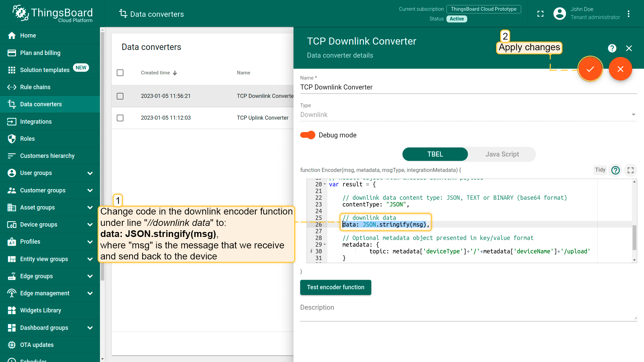This screenshot has width=644, height=362.
Task: Open OTA updates chip icon
Action: 12,345
